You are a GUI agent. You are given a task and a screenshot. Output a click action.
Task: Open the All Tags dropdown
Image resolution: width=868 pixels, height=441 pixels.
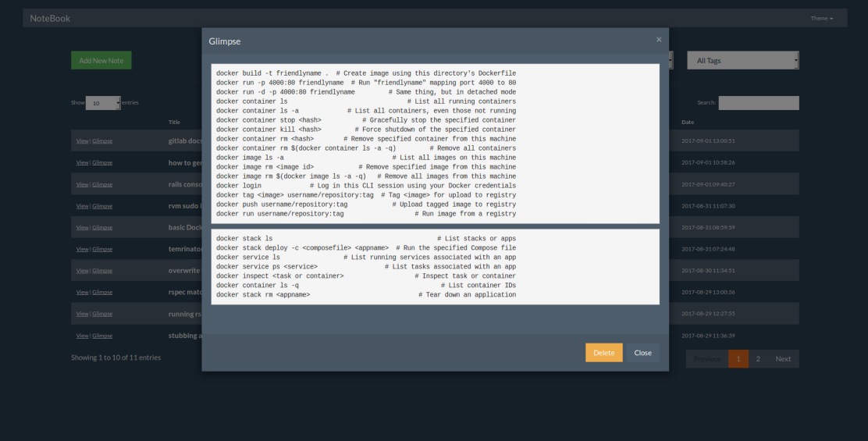743,60
